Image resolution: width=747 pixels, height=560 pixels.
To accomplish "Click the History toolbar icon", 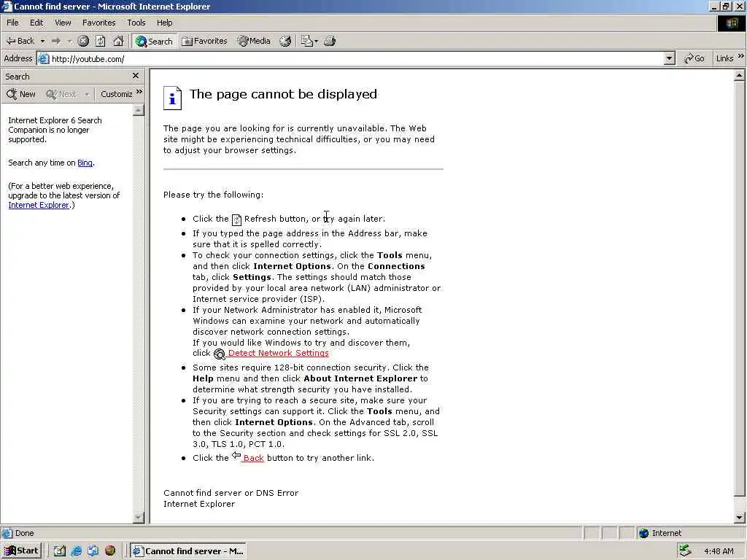I will (x=285, y=41).
